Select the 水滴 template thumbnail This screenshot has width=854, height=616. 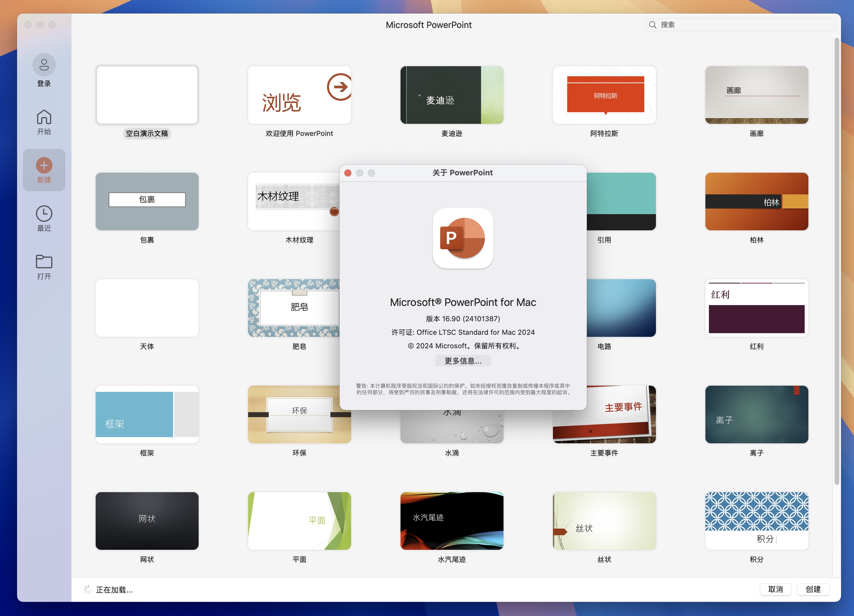point(452,427)
